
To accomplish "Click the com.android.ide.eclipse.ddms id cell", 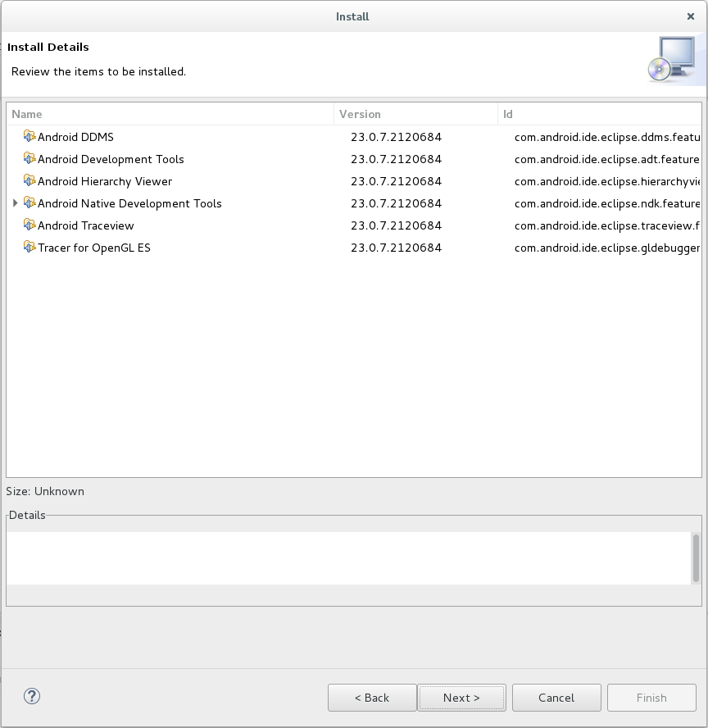I will click(607, 137).
